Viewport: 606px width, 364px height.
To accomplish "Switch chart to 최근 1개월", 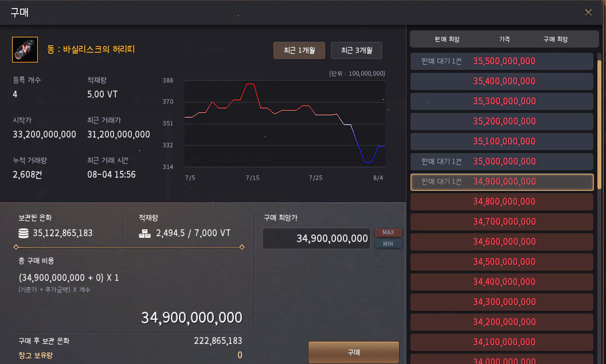I will tap(299, 50).
